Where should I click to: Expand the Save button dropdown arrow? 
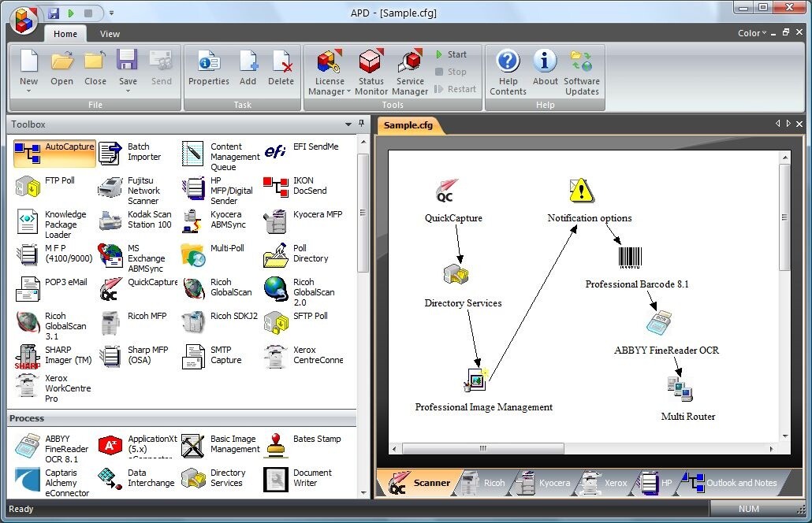pyautogui.click(x=128, y=91)
